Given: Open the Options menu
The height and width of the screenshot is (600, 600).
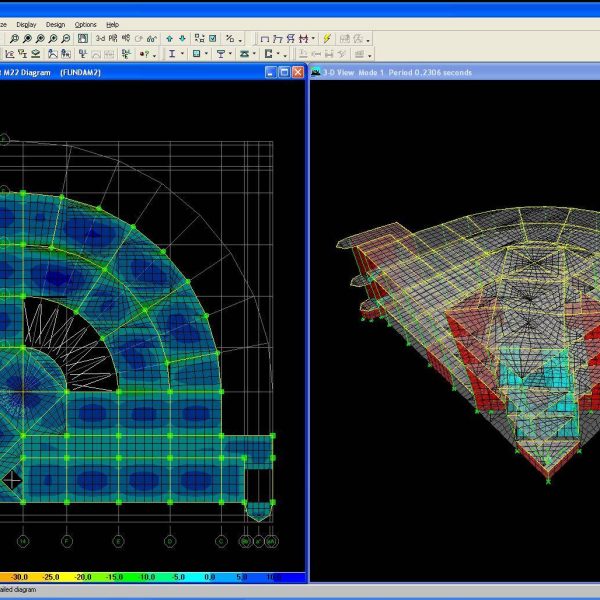Looking at the screenshot, I should [86, 24].
